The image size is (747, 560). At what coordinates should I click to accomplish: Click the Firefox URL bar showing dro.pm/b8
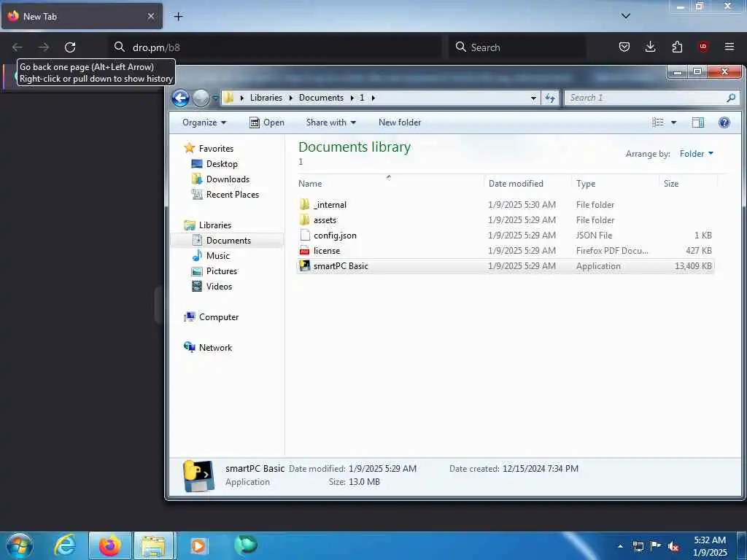pyautogui.click(x=276, y=47)
